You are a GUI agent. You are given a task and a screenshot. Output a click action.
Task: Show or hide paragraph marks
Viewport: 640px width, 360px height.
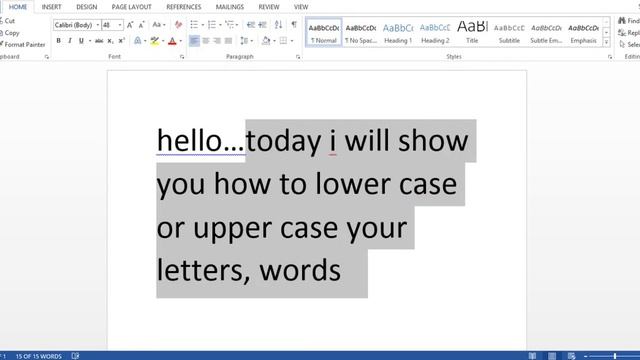point(294,25)
